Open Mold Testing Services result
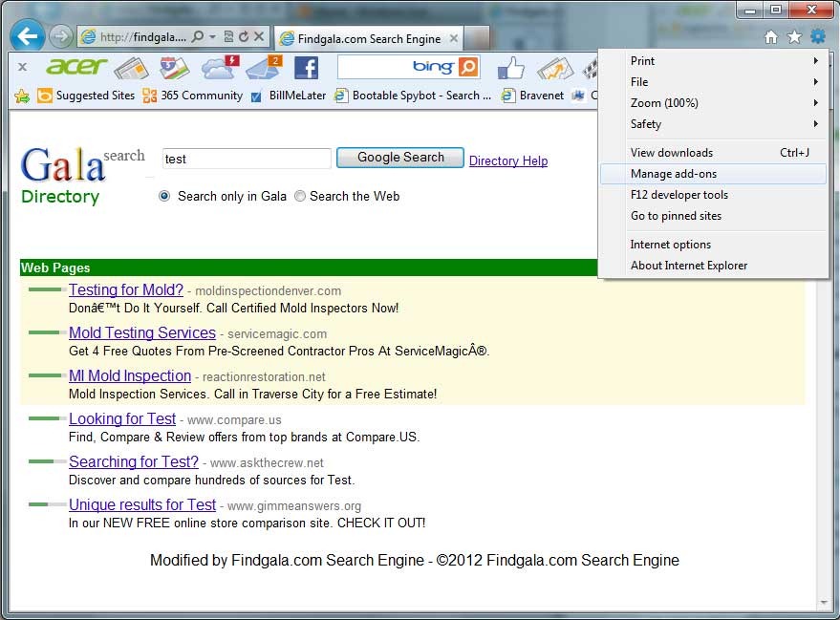 142,332
